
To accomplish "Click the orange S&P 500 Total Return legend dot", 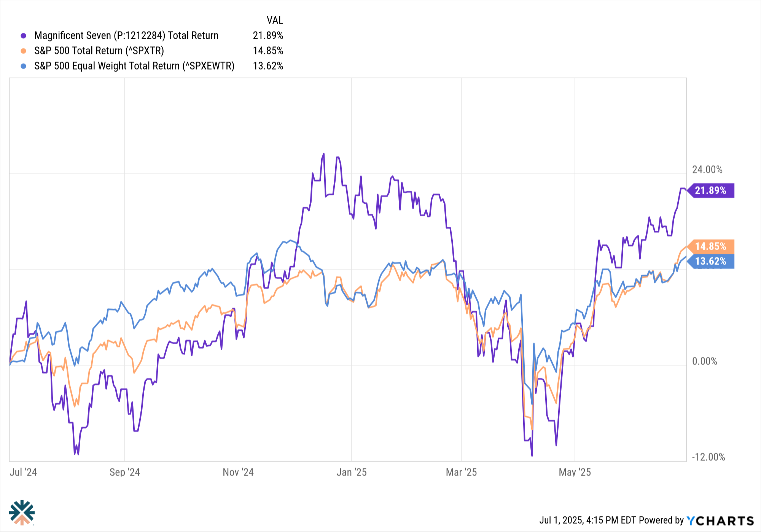I will pos(24,51).
